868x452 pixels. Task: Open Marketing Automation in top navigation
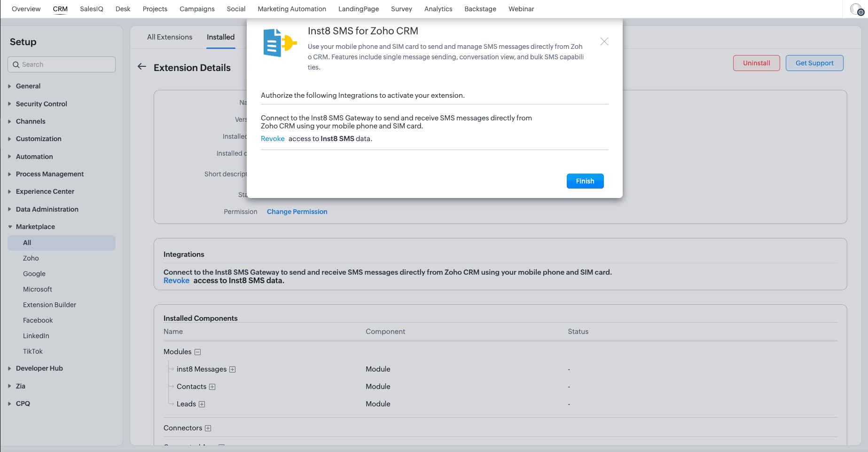pos(292,9)
